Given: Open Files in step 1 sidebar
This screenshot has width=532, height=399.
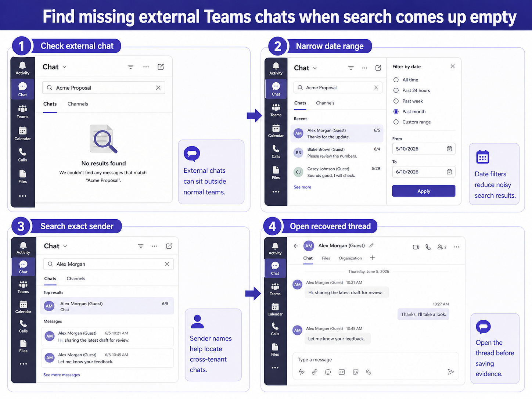Looking at the screenshot, I should click(22, 177).
